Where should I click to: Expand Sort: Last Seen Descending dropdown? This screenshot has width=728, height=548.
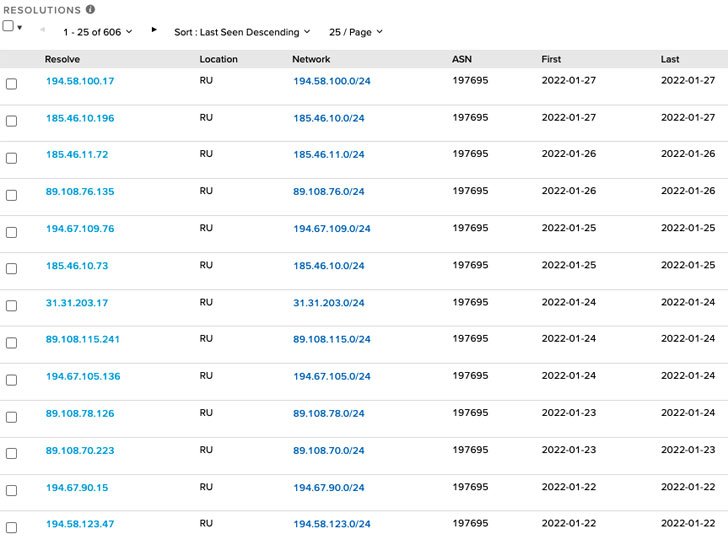[x=242, y=32]
